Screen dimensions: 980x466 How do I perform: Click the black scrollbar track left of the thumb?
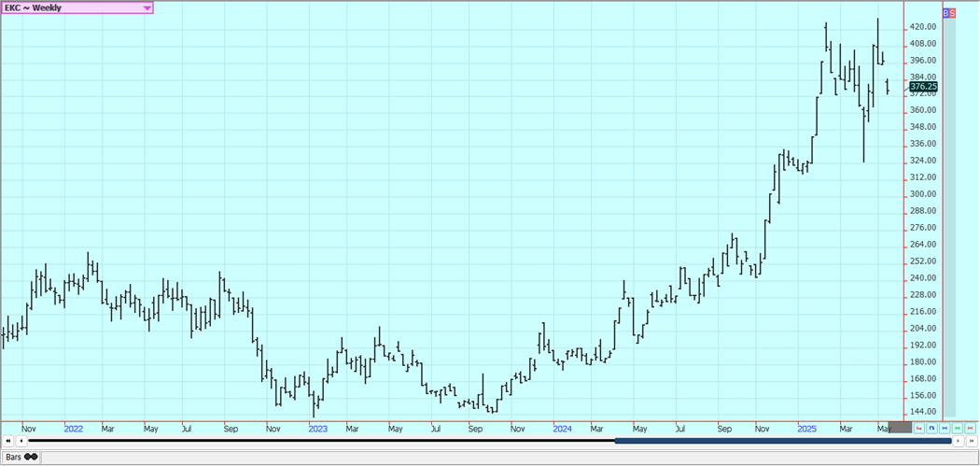[x=321, y=441]
